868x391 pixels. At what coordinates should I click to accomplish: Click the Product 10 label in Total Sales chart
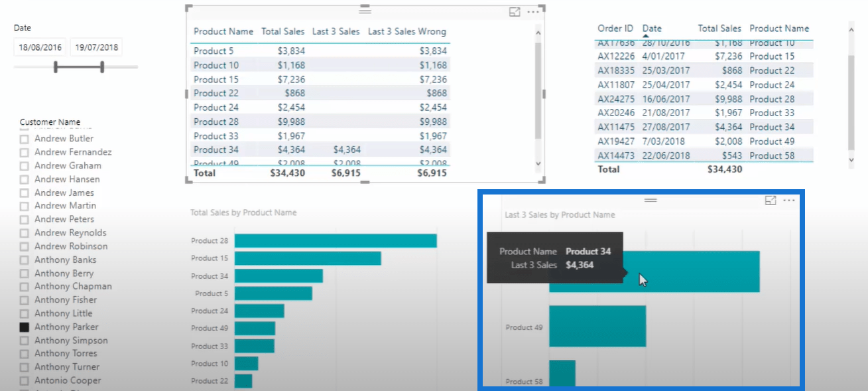[x=210, y=364]
